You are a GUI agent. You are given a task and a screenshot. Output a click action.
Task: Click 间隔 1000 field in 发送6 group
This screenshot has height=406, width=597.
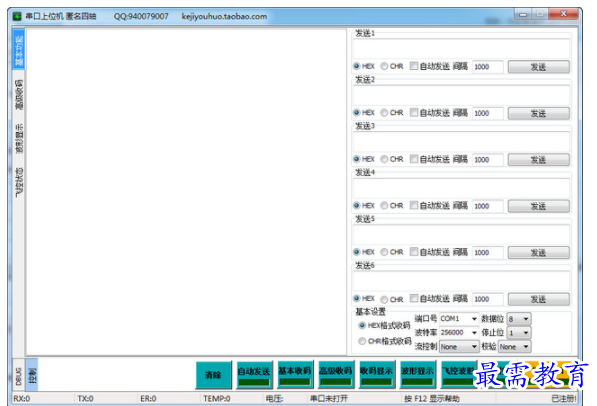point(488,299)
